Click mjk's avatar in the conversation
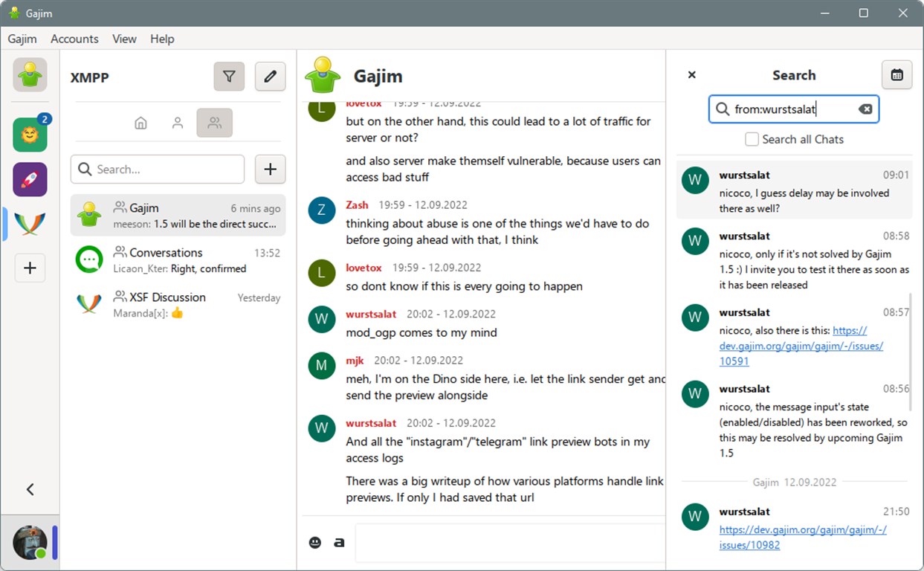Image resolution: width=924 pixels, height=571 pixels. [x=322, y=366]
